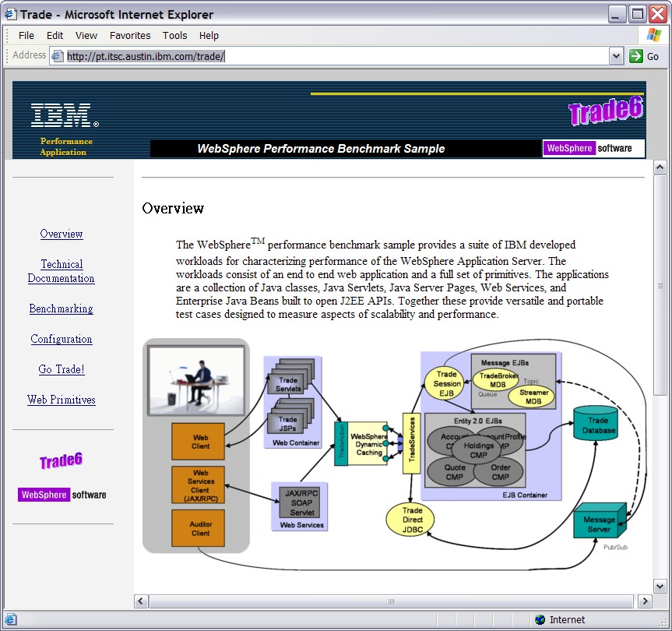The width and height of the screenshot is (672, 631).
Task: Click the "Entity 2.0 EJBs" label
Action: point(477,421)
